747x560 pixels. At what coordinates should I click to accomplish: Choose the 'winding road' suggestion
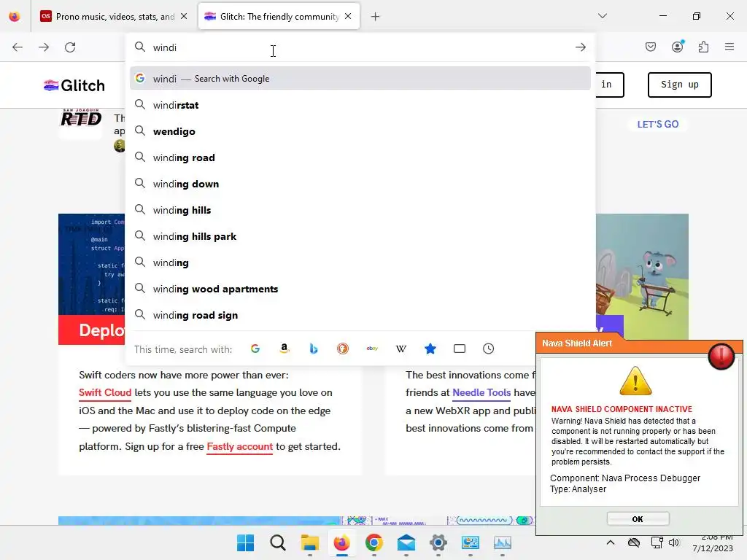click(x=360, y=157)
